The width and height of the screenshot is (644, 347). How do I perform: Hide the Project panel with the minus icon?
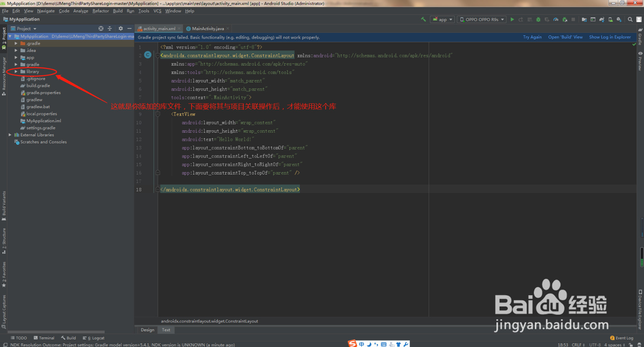pos(129,29)
